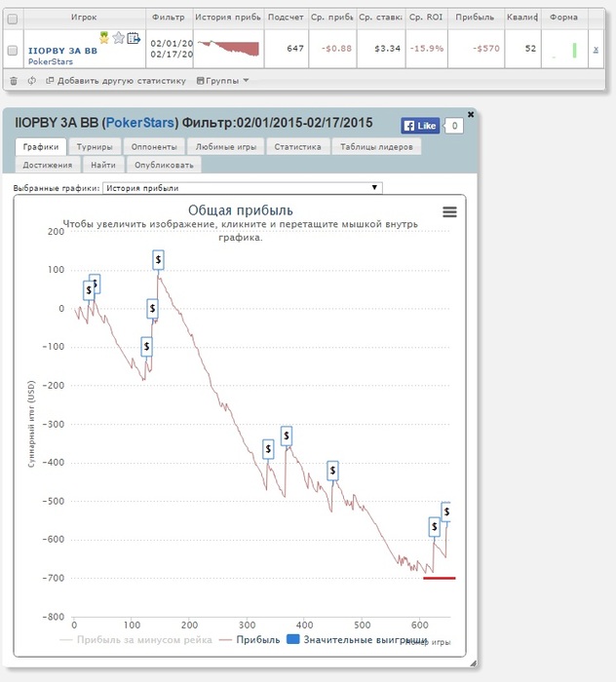Sort by the Ср. прибы column header

click(332, 18)
